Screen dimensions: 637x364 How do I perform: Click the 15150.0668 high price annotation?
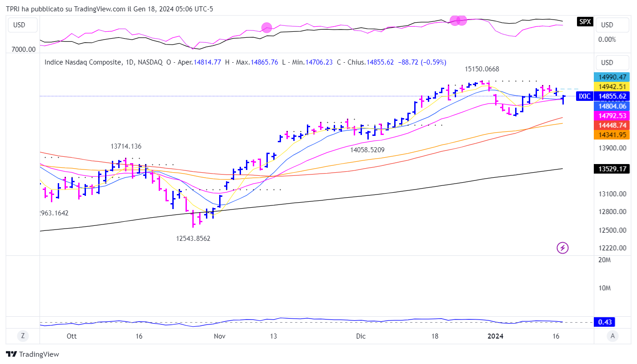tap(482, 69)
